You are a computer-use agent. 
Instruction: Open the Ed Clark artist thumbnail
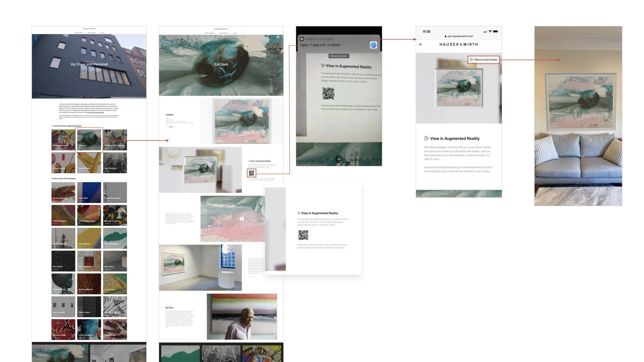89,140
